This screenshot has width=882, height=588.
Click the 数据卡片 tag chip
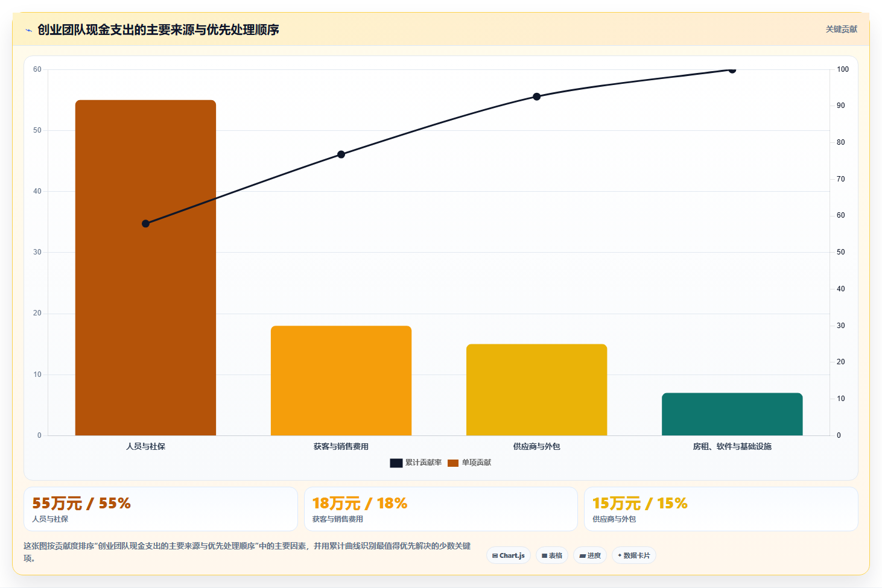pyautogui.click(x=634, y=555)
